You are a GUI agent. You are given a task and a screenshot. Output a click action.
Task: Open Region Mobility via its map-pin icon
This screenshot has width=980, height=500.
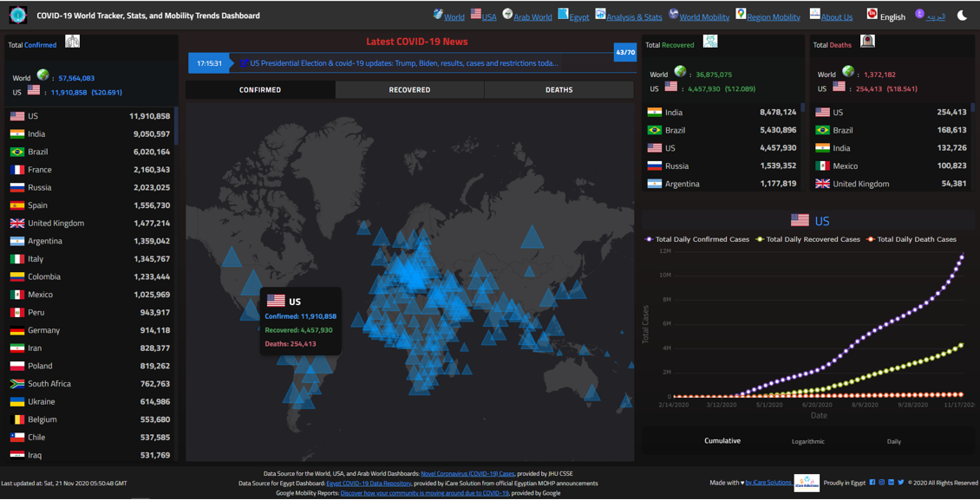tap(739, 14)
